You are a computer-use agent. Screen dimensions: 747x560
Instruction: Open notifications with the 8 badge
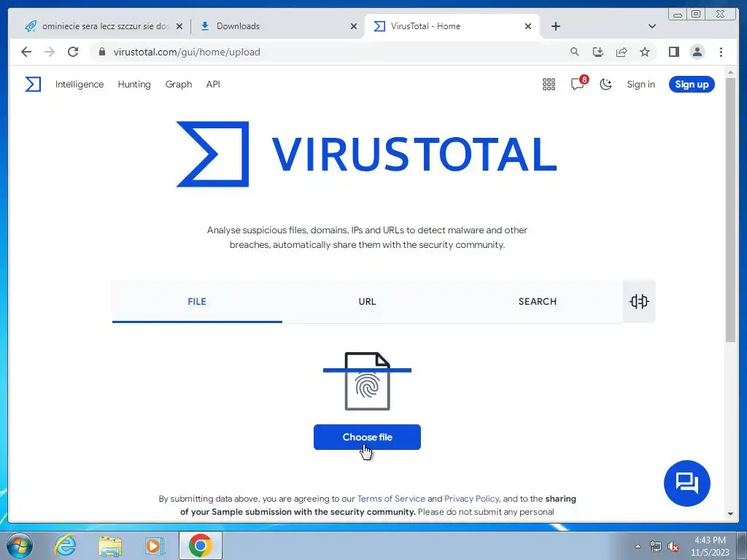coord(578,84)
